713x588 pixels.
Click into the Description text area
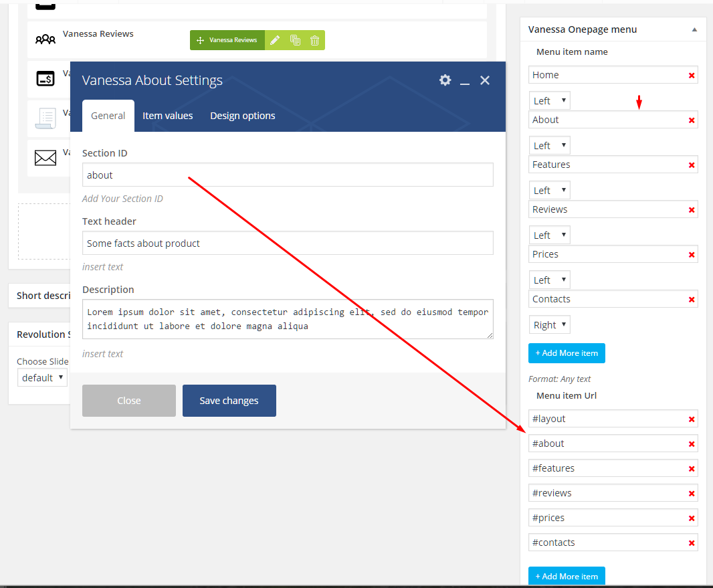(288, 319)
